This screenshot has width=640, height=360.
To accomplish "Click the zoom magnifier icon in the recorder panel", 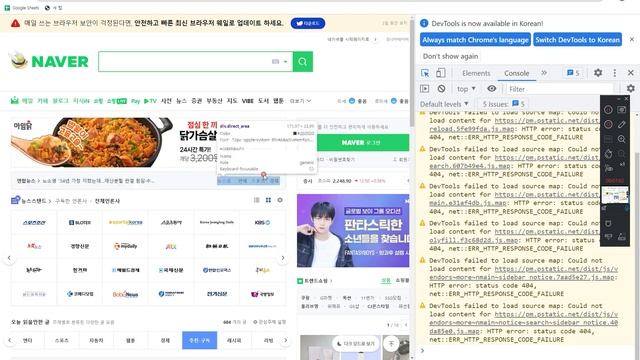I will coord(621,139).
